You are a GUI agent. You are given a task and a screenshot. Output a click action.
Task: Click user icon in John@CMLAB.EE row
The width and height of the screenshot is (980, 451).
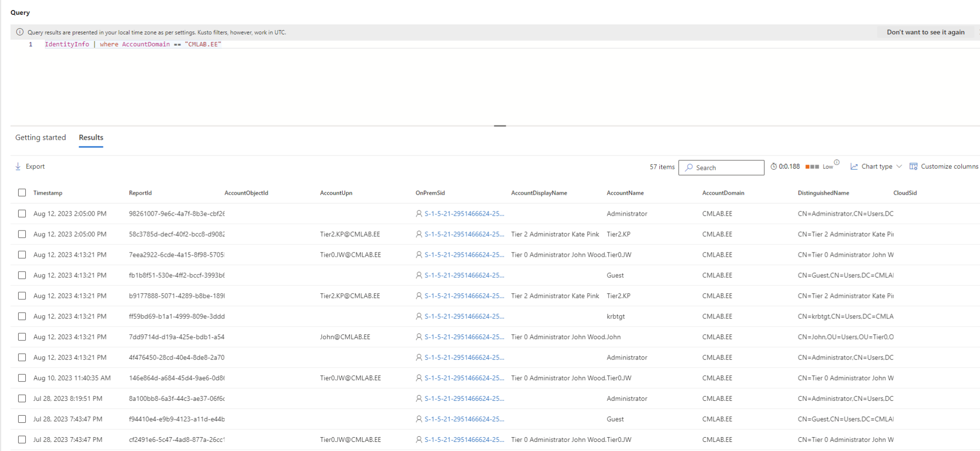tap(419, 337)
